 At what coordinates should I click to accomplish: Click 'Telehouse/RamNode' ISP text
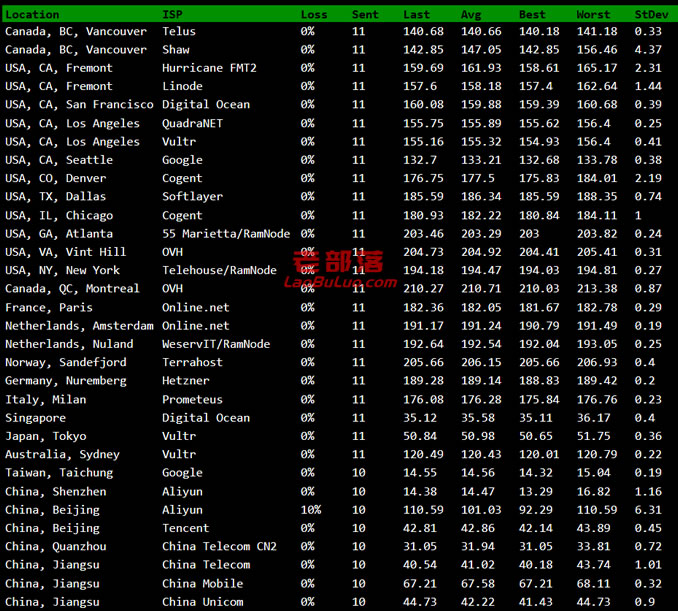tap(219, 270)
